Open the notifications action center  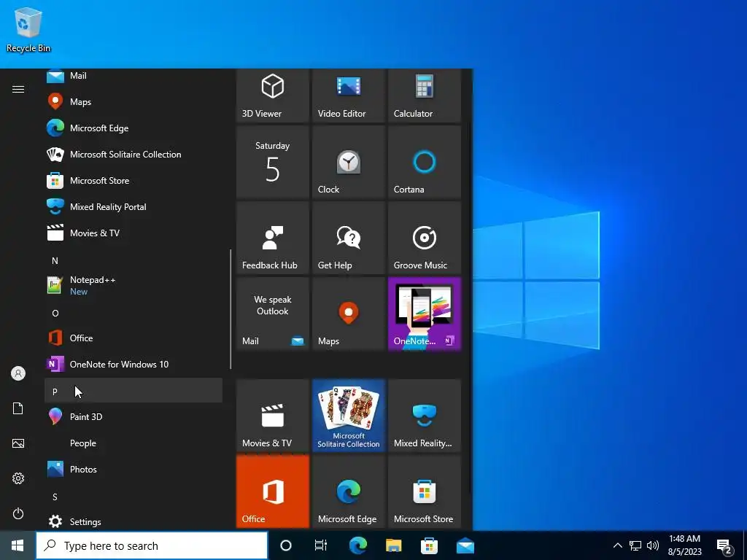click(x=724, y=546)
